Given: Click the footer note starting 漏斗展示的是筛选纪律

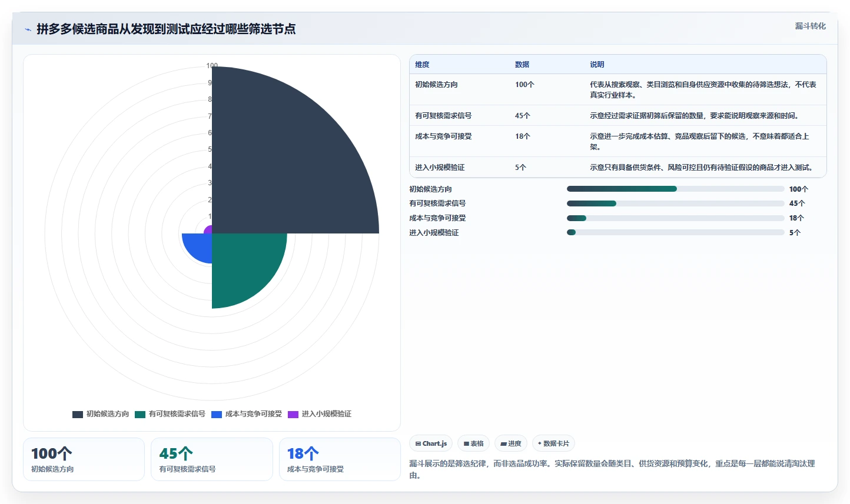Looking at the screenshot, I should pyautogui.click(x=612, y=469).
